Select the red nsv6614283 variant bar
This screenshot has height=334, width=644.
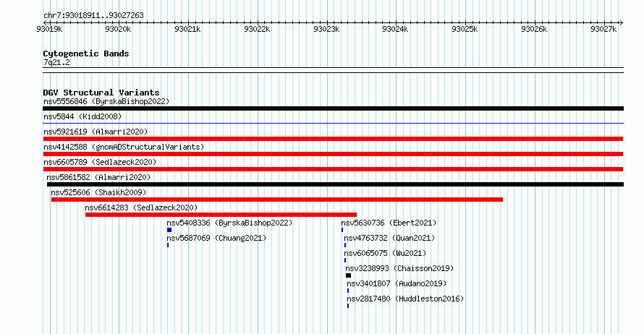click(221, 215)
